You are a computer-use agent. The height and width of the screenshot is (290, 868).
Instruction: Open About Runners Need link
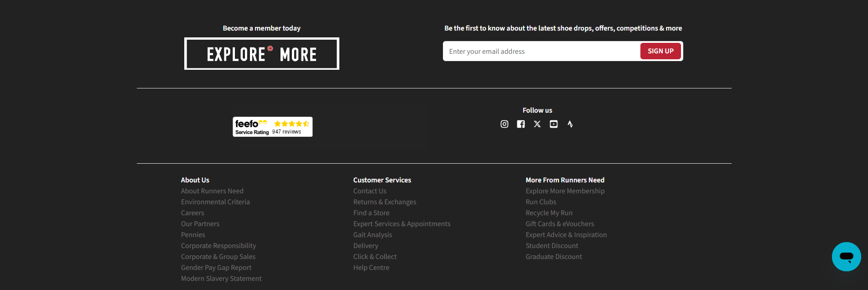coord(212,191)
